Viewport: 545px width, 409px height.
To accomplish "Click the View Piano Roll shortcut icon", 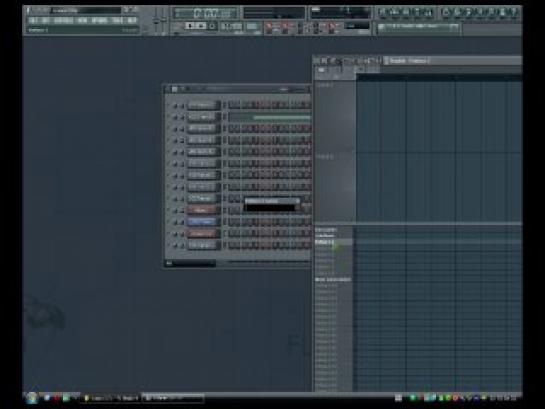I will pos(406,13).
